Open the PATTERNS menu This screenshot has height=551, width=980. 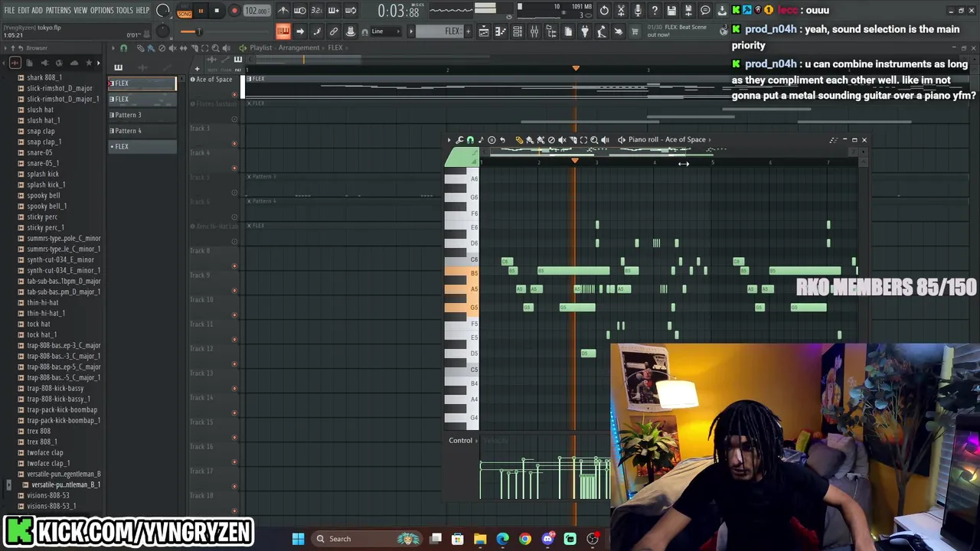[57, 11]
